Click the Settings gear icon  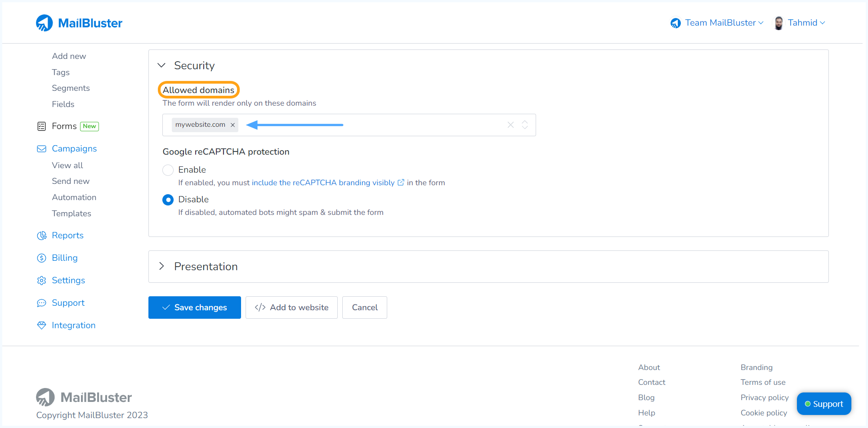[41, 280]
